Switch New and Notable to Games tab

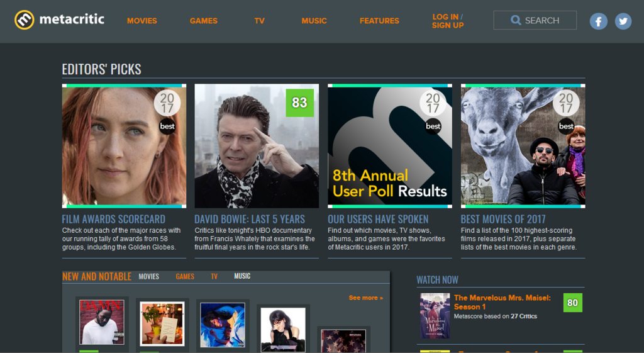[x=185, y=277]
